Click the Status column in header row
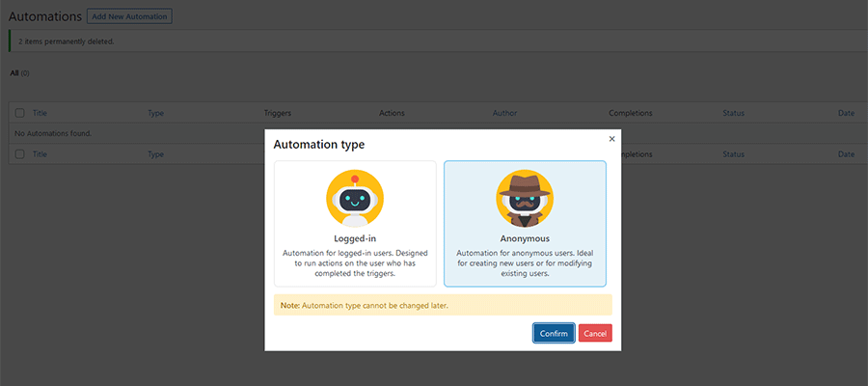Viewport: 868px width, 386px height. click(x=733, y=113)
